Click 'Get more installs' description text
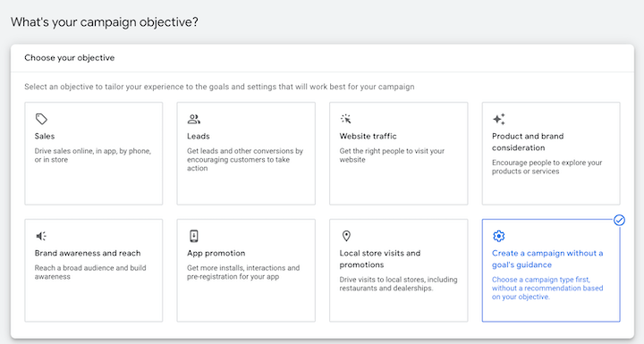 243,273
